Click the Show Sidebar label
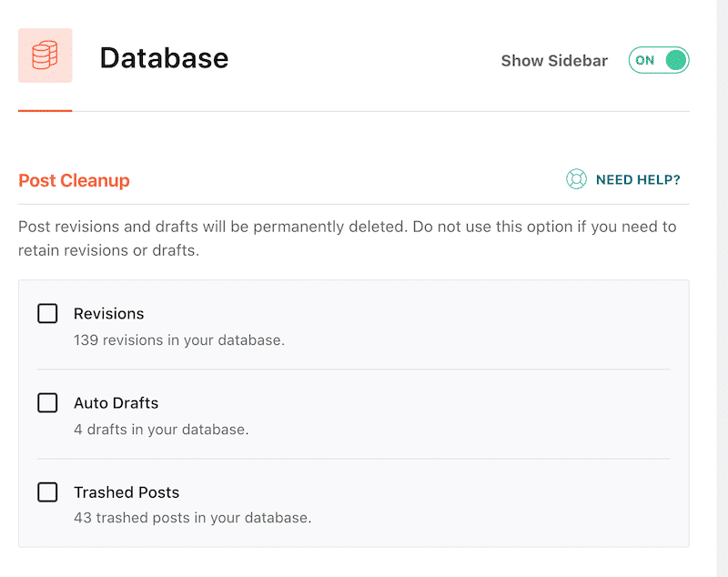728x577 pixels. [553, 60]
